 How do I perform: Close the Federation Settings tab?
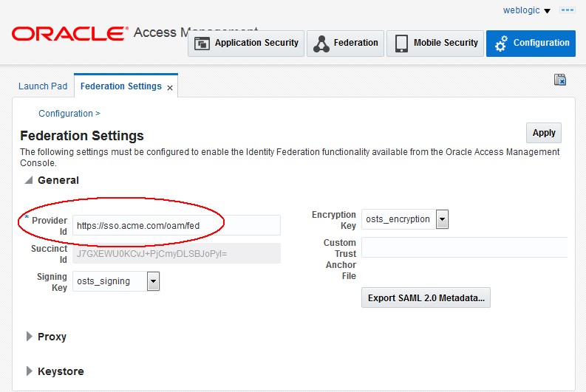point(170,88)
